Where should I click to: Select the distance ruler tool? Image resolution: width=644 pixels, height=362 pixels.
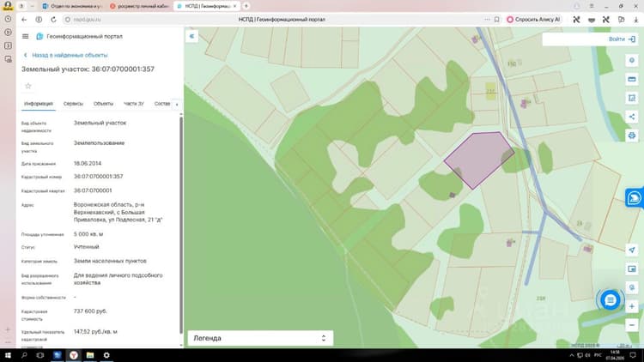(632, 79)
